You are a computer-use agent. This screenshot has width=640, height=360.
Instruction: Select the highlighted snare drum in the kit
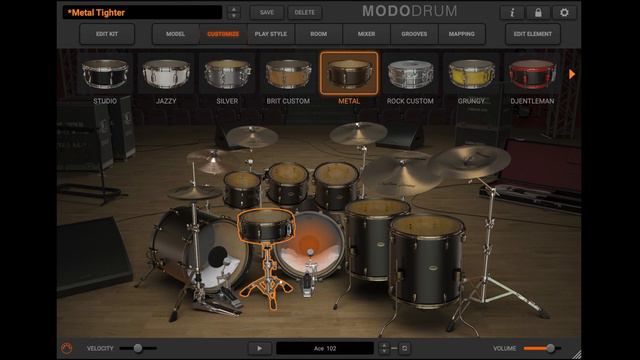click(x=266, y=226)
